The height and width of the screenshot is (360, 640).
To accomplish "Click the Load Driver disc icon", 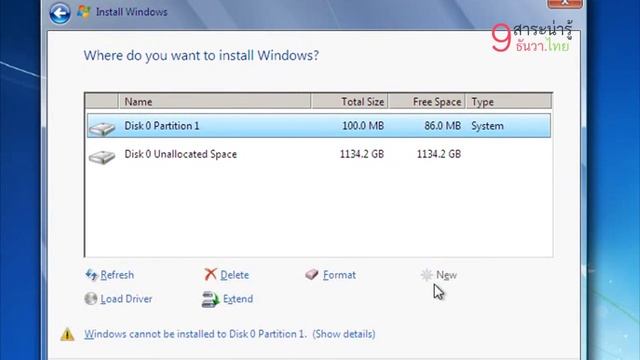I will pos(91,298).
